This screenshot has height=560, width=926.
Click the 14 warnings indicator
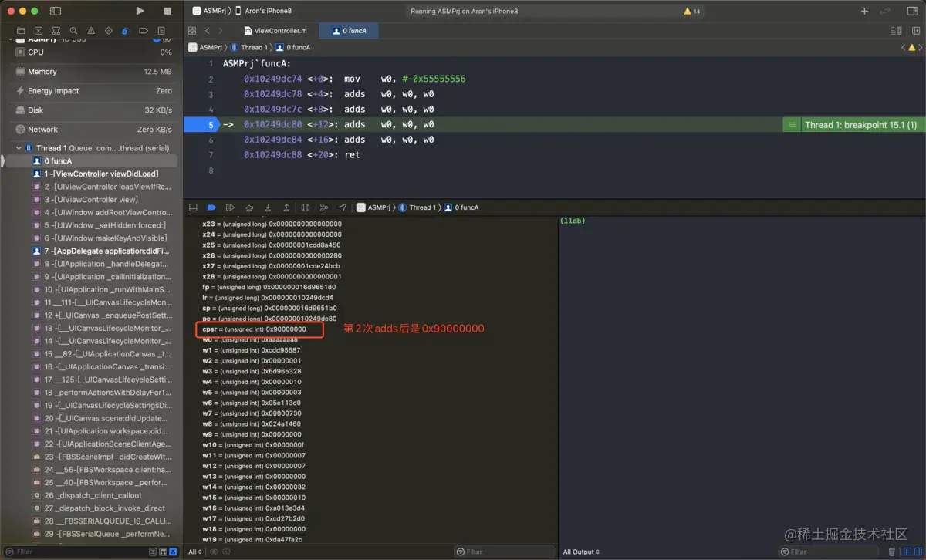[692, 12]
